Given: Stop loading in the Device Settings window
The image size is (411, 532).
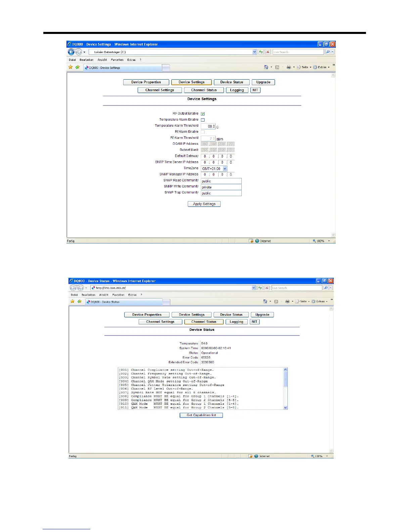Looking at the screenshot, I should 268,52.
